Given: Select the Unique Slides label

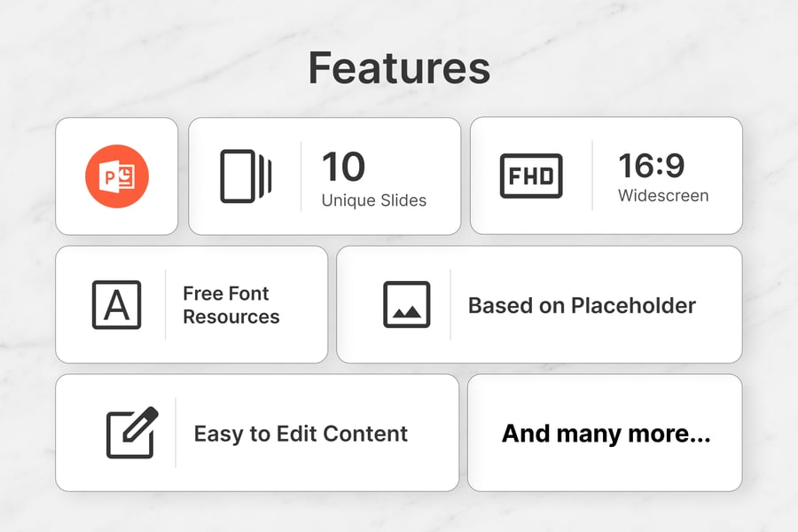Looking at the screenshot, I should point(373,200).
